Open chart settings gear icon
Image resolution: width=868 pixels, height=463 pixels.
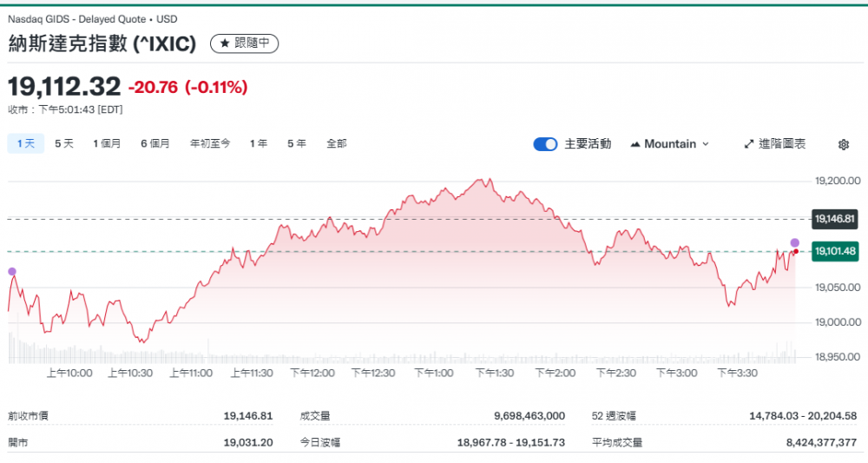(843, 144)
